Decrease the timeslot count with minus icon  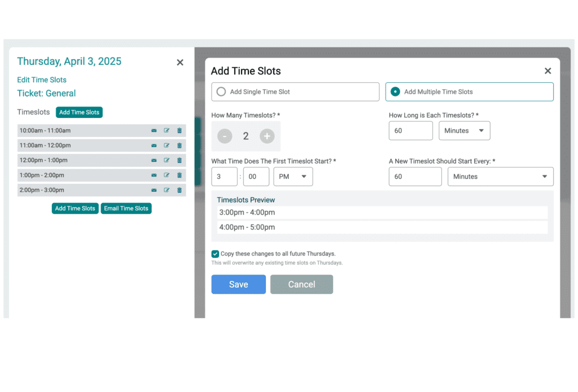225,136
